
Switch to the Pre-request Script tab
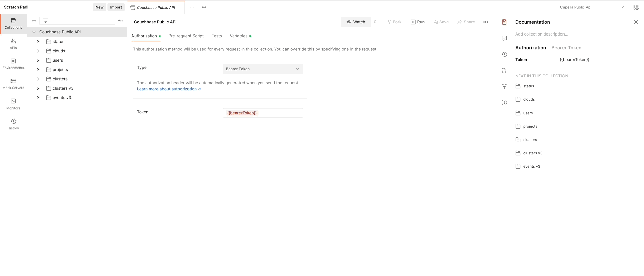[186, 36]
